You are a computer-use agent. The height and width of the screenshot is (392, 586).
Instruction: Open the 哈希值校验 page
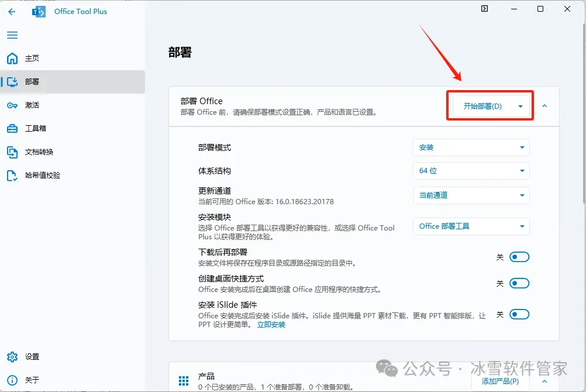[73, 176]
